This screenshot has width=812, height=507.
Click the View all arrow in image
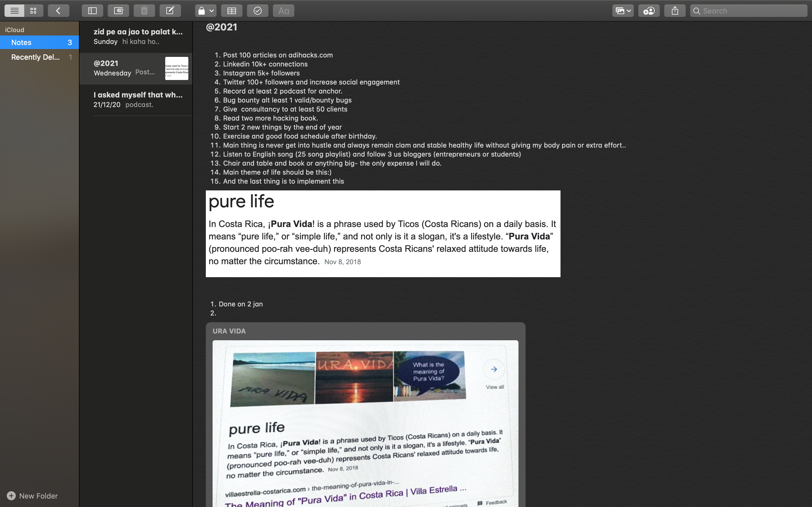pyautogui.click(x=494, y=369)
